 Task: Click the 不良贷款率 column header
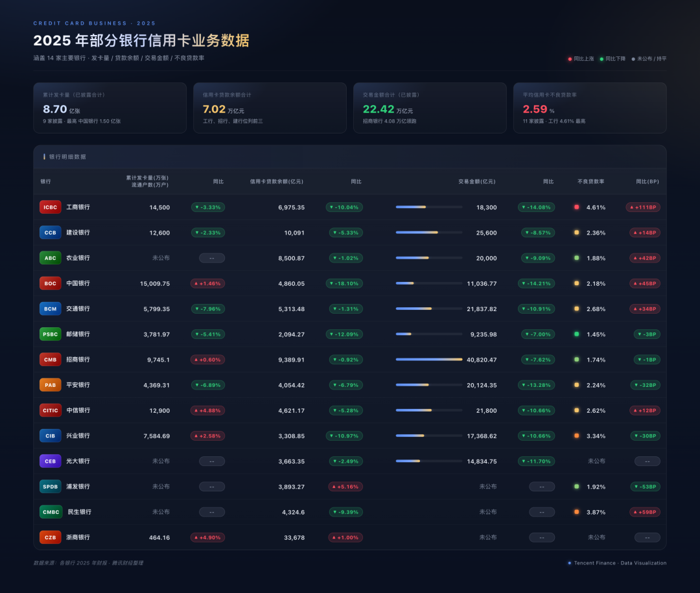(x=590, y=181)
